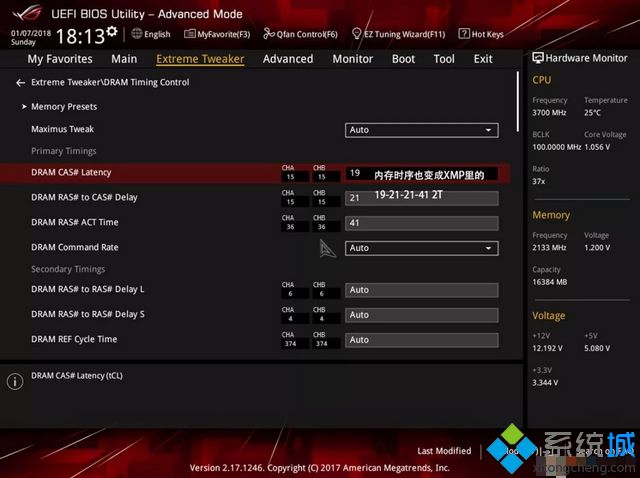Open the Advanced tab

click(288, 59)
